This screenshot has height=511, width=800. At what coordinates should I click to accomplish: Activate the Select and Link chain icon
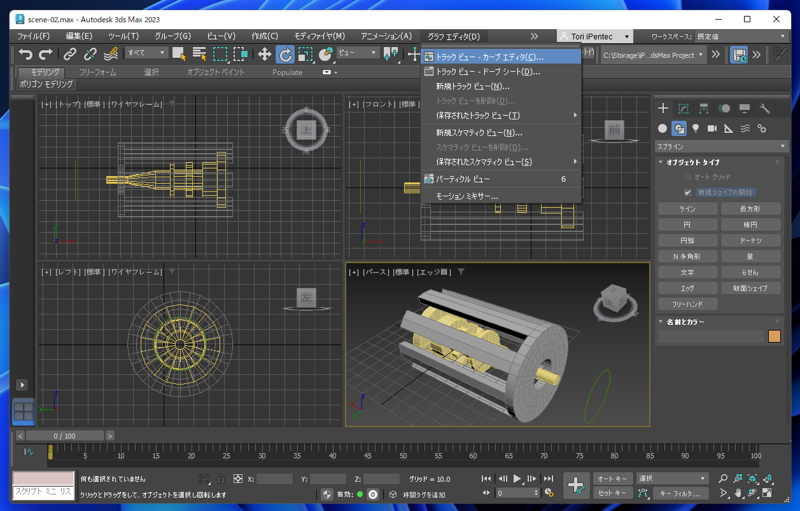click(70, 54)
